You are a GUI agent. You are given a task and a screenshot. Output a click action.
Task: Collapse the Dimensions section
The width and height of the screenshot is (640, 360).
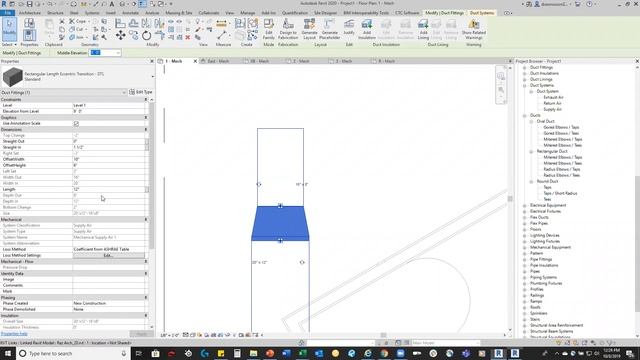(146, 129)
